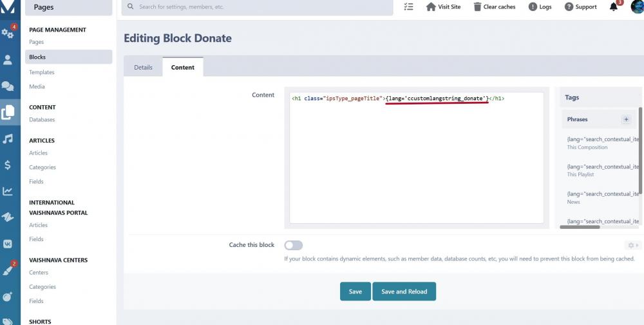This screenshot has height=325, width=644.
Task: Click the Logs link
Action: pos(545,6)
